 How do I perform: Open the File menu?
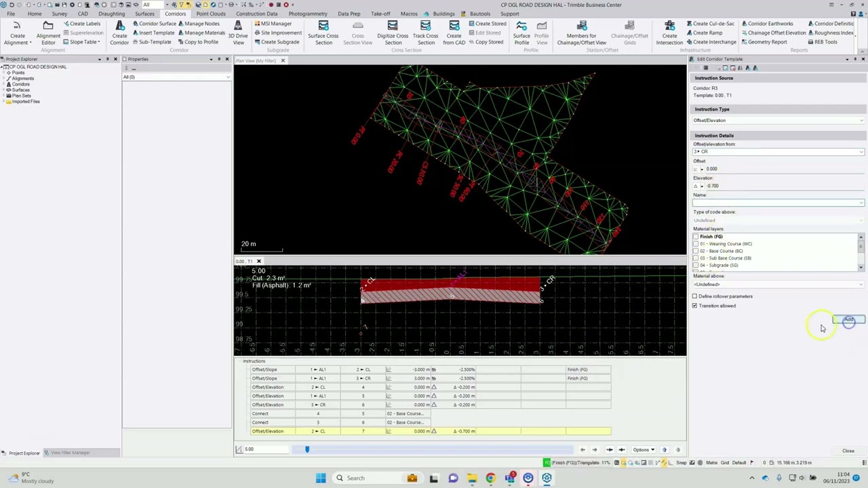click(11, 14)
